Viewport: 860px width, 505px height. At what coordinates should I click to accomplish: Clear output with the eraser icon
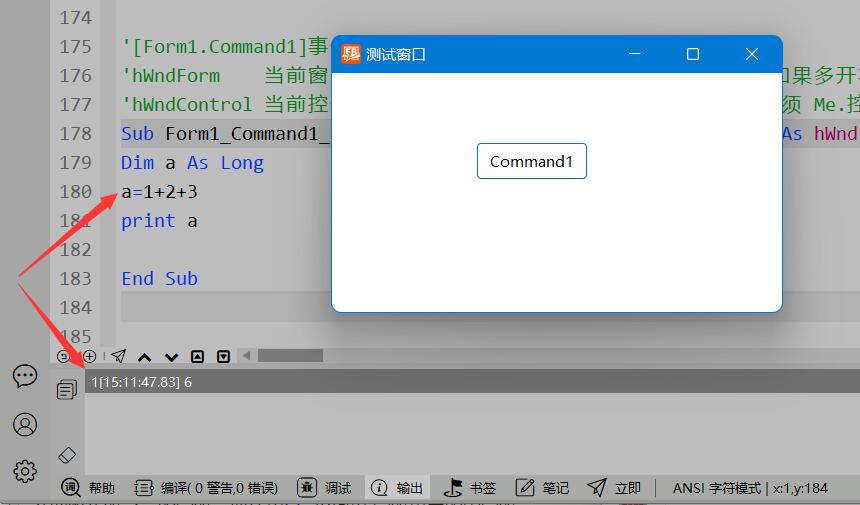click(x=67, y=455)
